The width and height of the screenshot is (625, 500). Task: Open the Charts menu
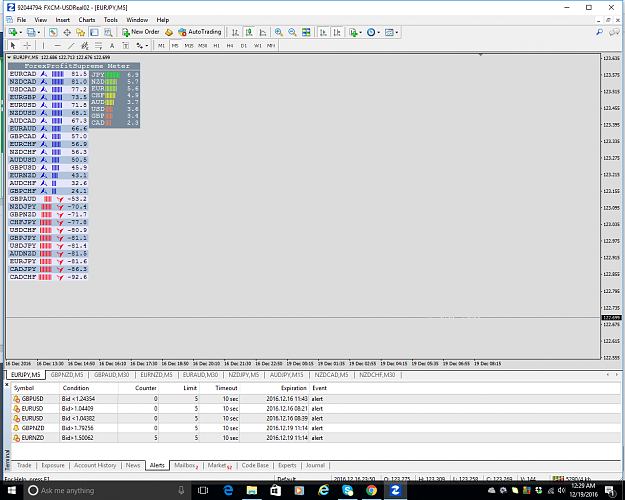click(87, 20)
